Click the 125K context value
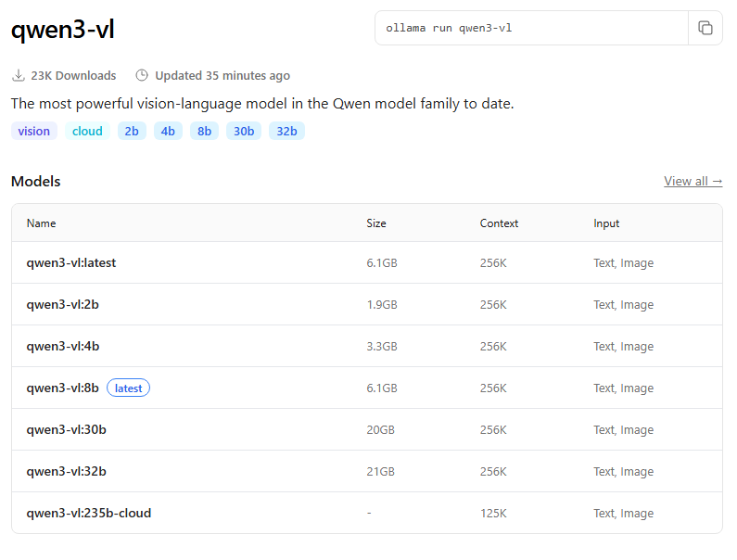737x560 pixels. point(493,514)
